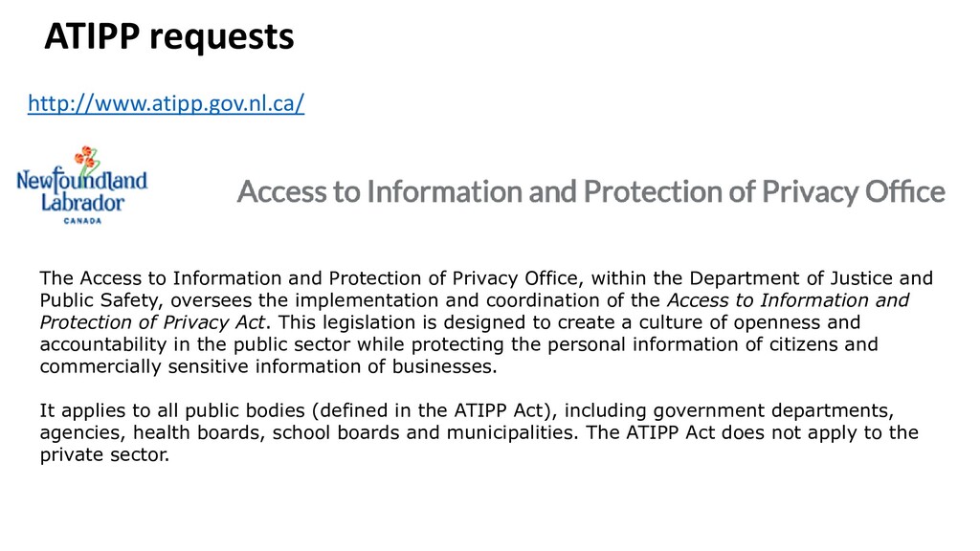The width and height of the screenshot is (980, 551).
Task: Click the italic "Protection of Privacy Act" text
Action: [152, 322]
